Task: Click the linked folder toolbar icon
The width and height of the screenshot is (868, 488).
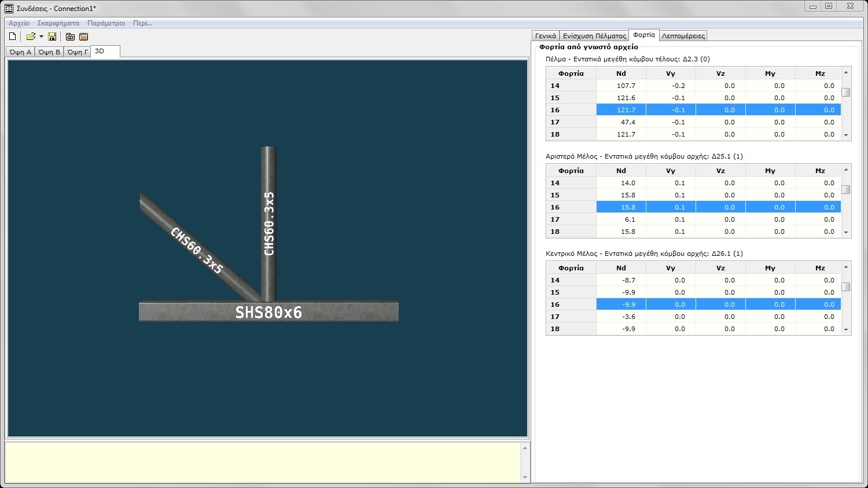Action: point(70,36)
